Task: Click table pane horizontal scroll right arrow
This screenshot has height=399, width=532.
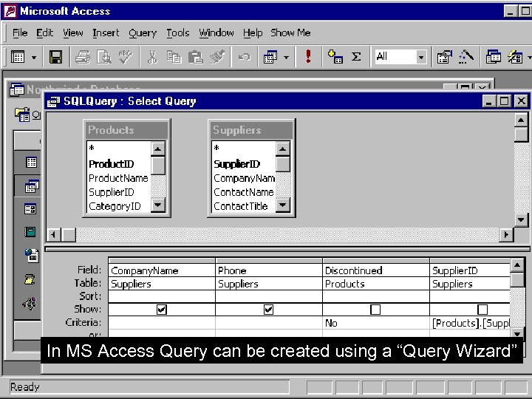Action: pos(506,234)
